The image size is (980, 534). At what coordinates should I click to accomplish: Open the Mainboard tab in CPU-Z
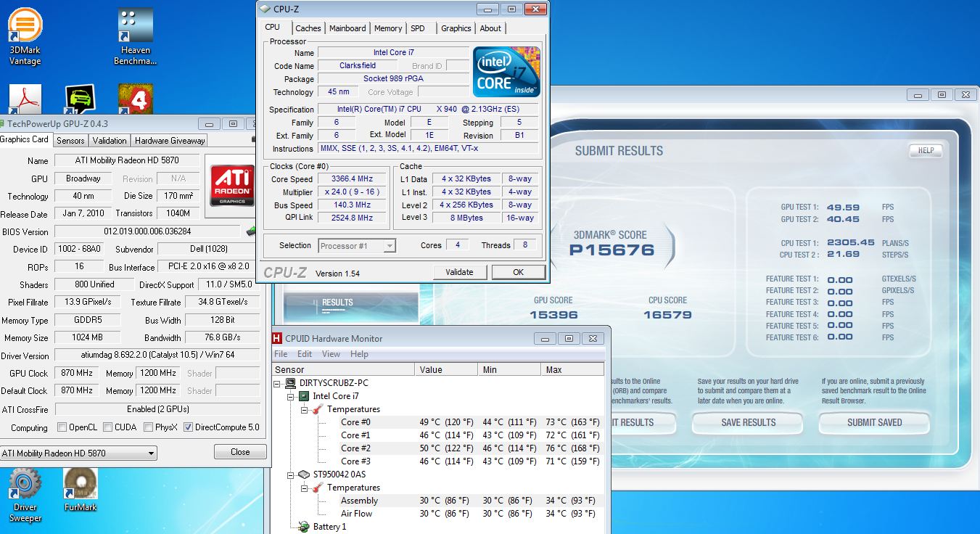347,28
